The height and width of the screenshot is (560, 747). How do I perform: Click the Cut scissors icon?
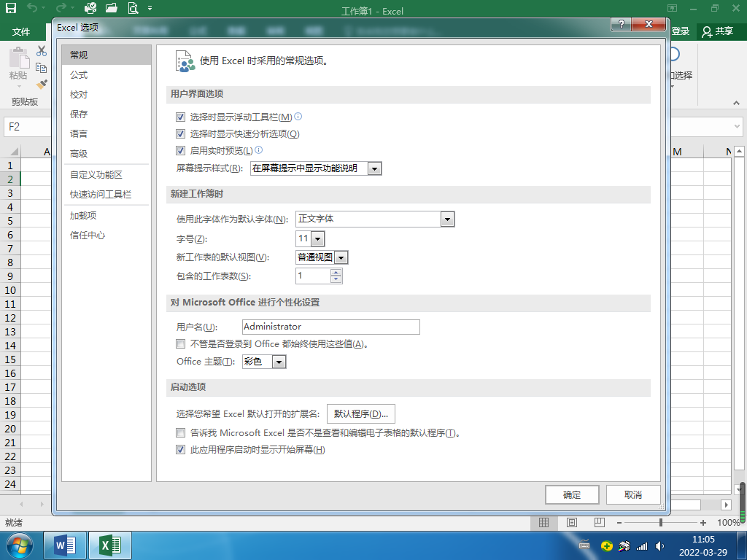[x=42, y=51]
